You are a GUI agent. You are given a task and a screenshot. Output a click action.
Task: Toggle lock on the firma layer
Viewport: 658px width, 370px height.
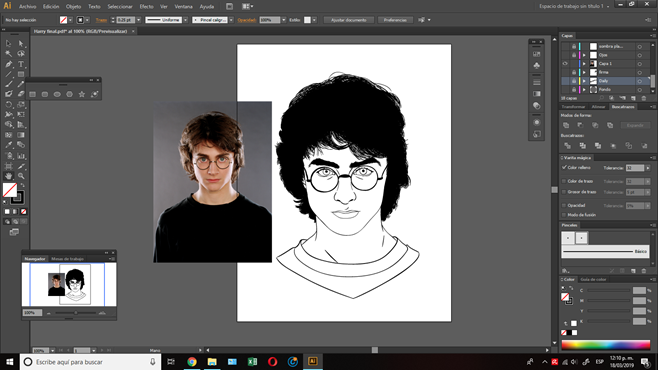574,72
